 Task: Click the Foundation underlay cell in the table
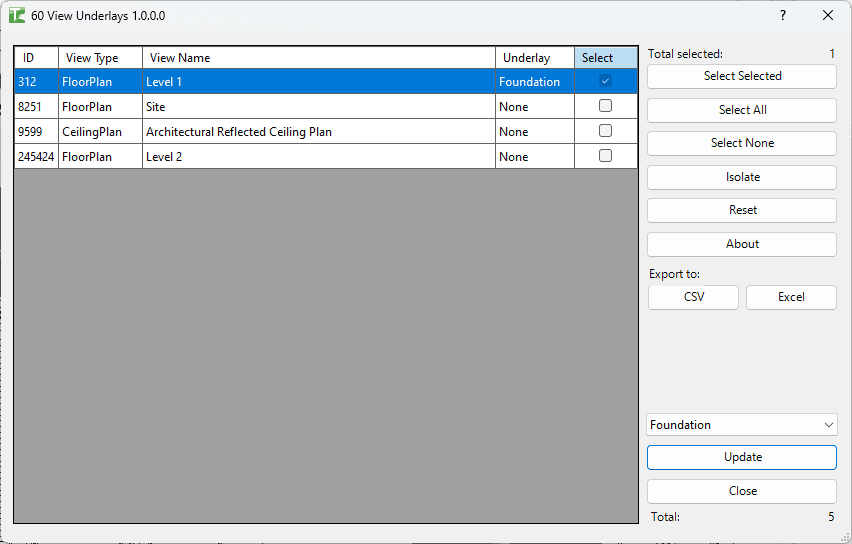(535, 82)
